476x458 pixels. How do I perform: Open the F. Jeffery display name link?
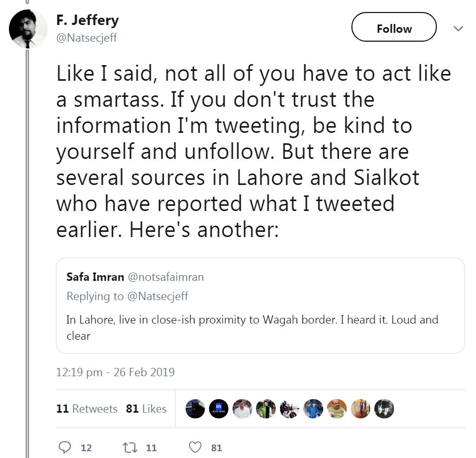[x=87, y=20]
